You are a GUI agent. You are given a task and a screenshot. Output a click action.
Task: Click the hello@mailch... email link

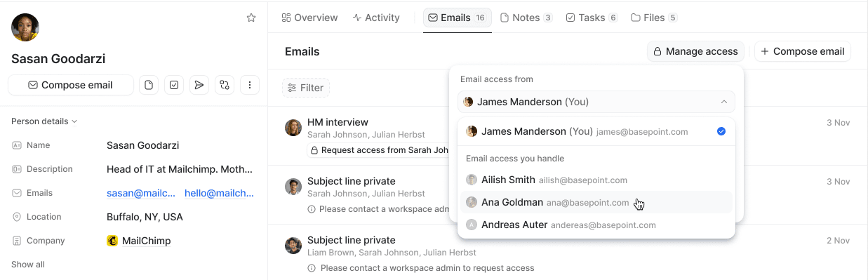pos(219,193)
